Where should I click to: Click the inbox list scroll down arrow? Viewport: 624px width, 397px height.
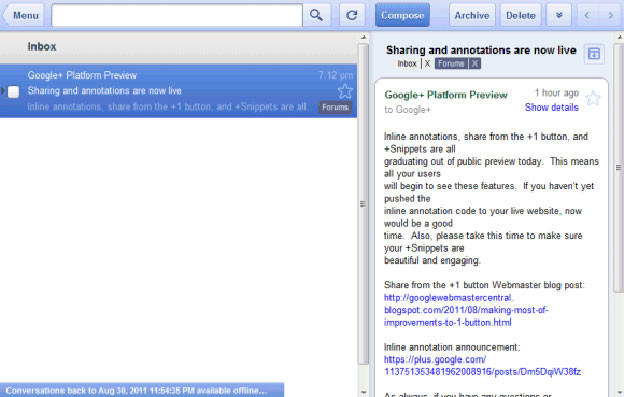coord(363,392)
